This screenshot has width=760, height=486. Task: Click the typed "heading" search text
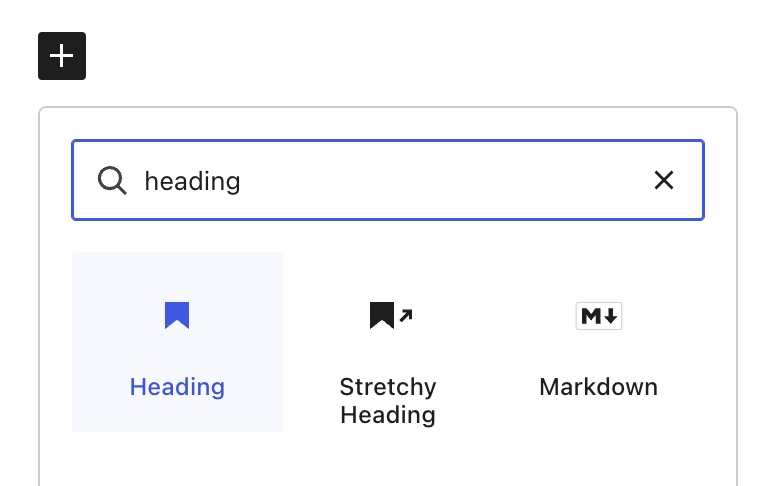click(x=193, y=181)
